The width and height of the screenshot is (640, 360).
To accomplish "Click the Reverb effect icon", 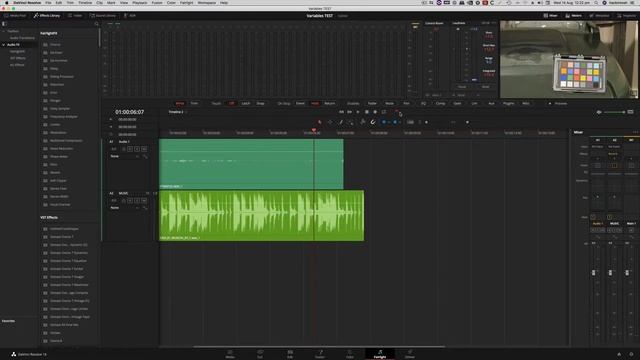I will (x=45, y=172).
